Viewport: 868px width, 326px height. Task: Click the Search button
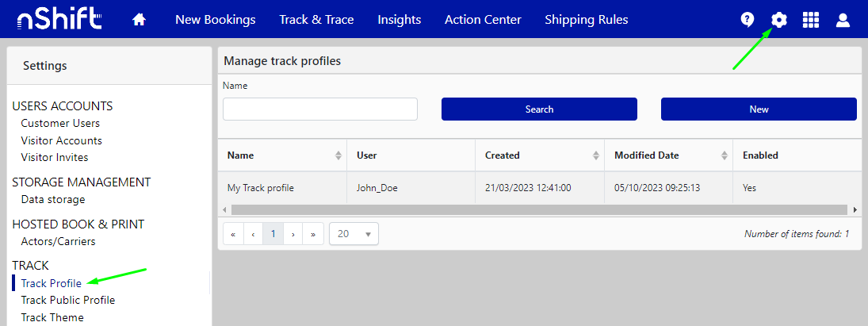[539, 109]
